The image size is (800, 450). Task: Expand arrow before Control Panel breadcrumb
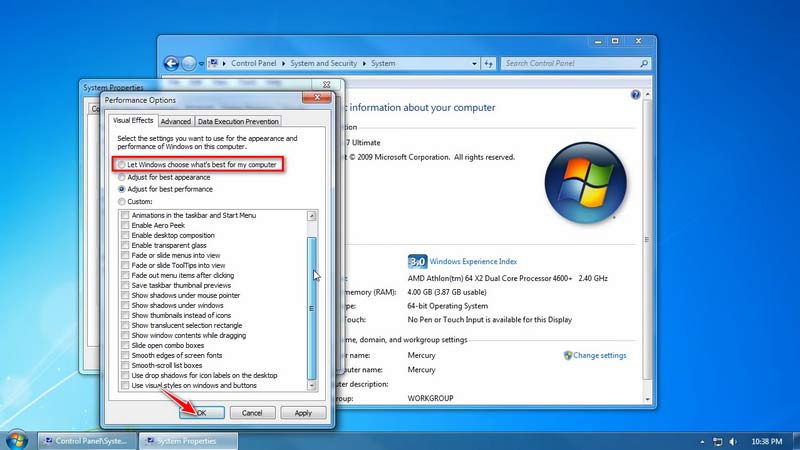[224, 64]
